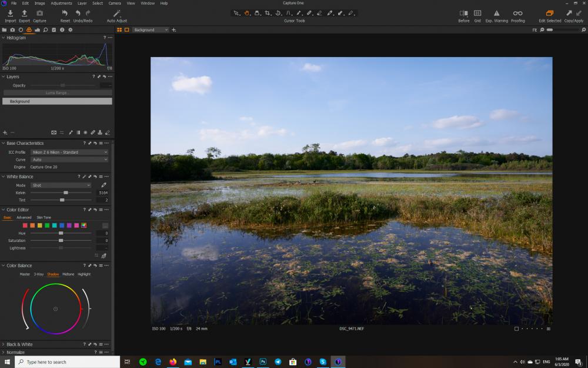The height and width of the screenshot is (368, 588).
Task: Select the Crop cursor tool
Action: (268, 13)
